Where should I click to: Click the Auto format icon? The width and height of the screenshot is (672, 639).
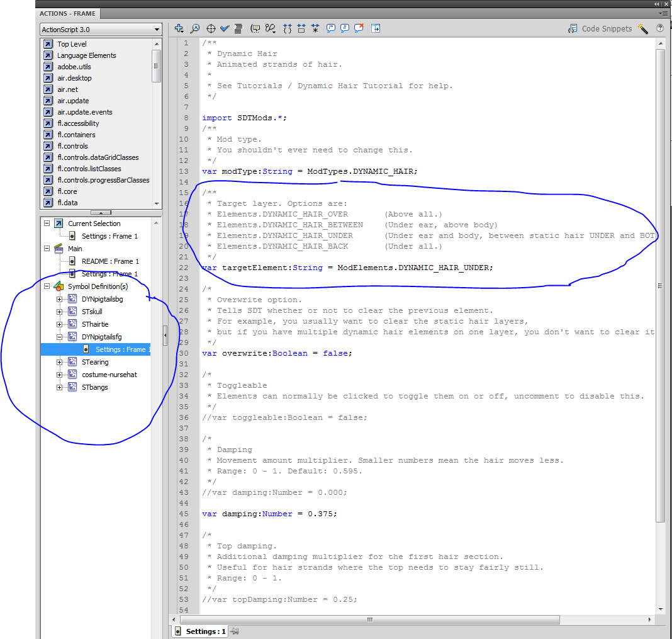(x=239, y=28)
